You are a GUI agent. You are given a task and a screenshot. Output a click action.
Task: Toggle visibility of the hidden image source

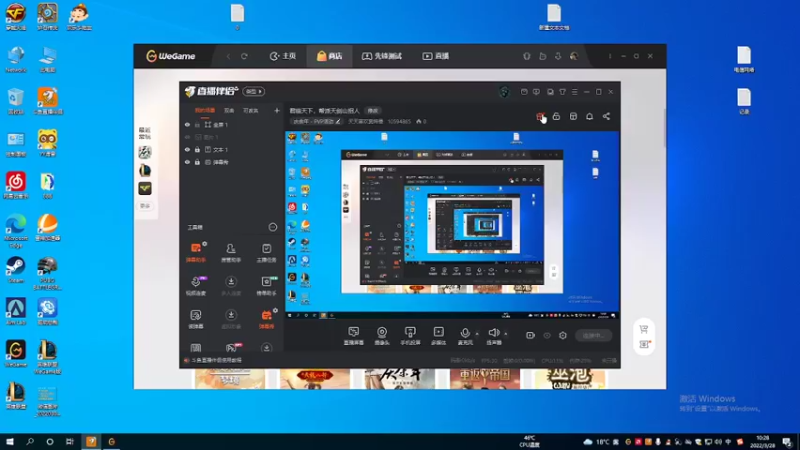[x=187, y=137]
